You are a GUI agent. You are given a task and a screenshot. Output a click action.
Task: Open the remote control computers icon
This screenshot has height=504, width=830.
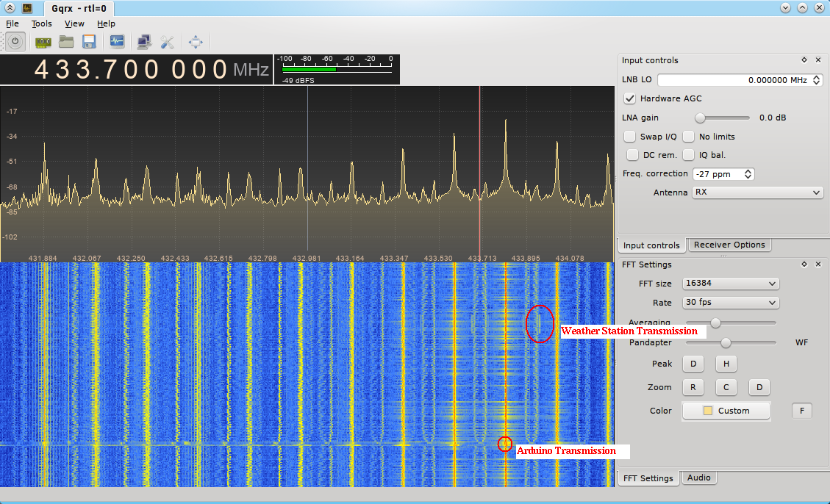click(x=144, y=41)
